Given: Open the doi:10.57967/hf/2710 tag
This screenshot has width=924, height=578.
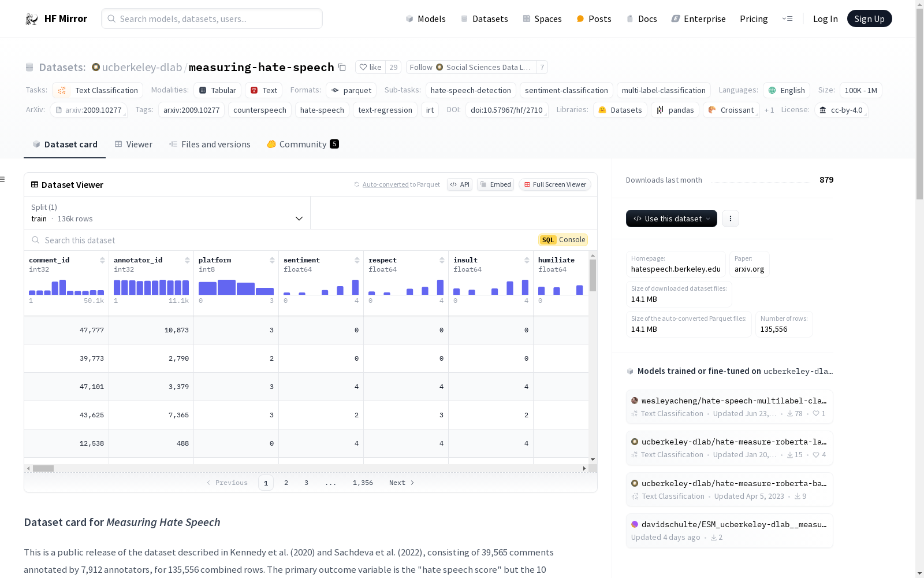Looking at the screenshot, I should [506, 110].
